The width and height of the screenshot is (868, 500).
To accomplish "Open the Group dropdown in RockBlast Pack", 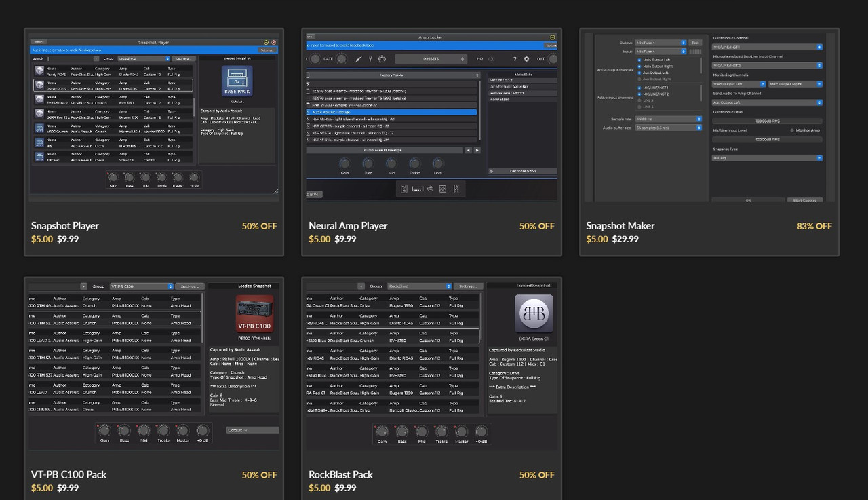I will pos(419,286).
